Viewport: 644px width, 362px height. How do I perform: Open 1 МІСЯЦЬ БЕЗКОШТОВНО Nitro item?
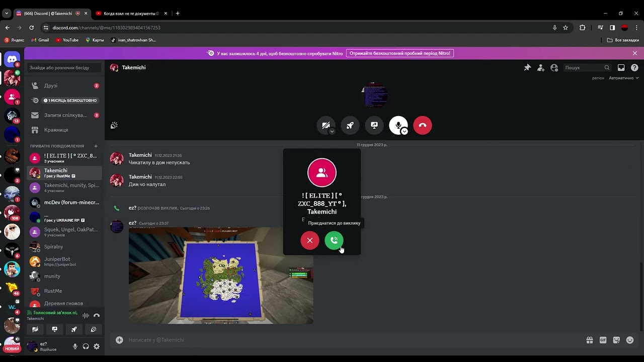[x=64, y=101]
